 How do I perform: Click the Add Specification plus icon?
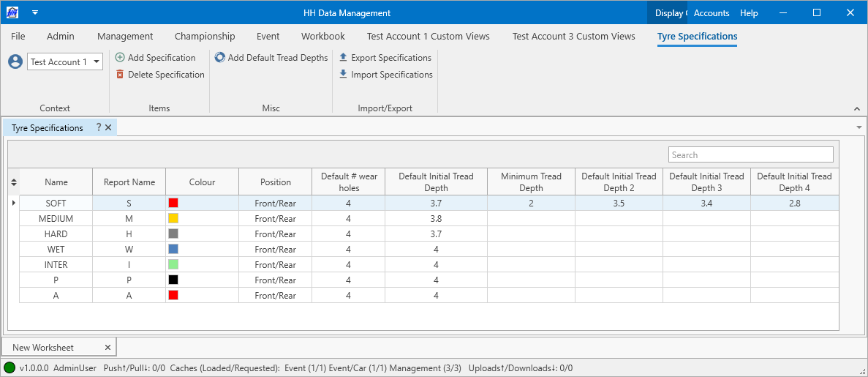(x=120, y=58)
